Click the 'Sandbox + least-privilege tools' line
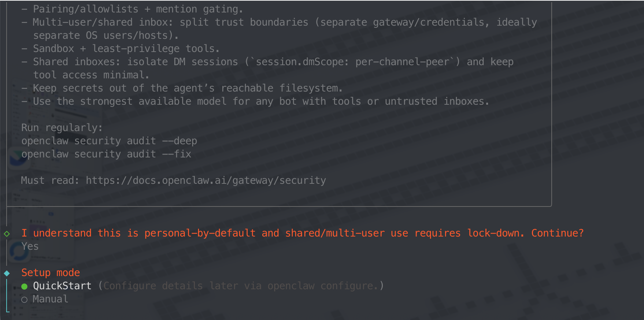This screenshot has height=320, width=644. (126, 49)
